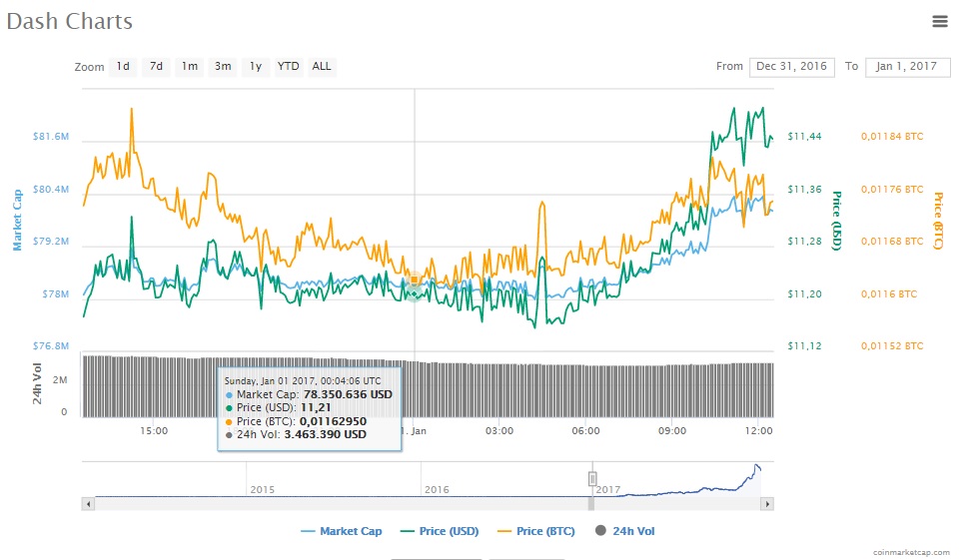Click the 0,01184 BTC axis label
Screen dimensions: 974x560
coord(892,136)
